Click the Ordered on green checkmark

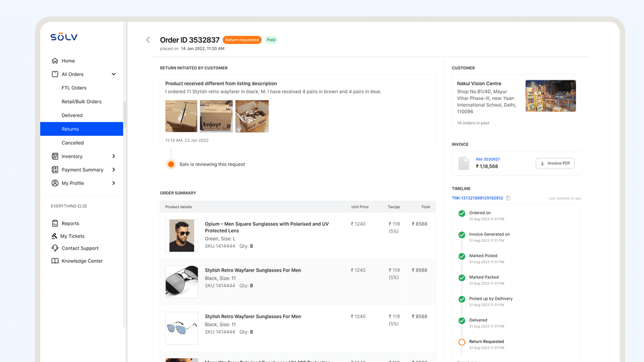462,214
